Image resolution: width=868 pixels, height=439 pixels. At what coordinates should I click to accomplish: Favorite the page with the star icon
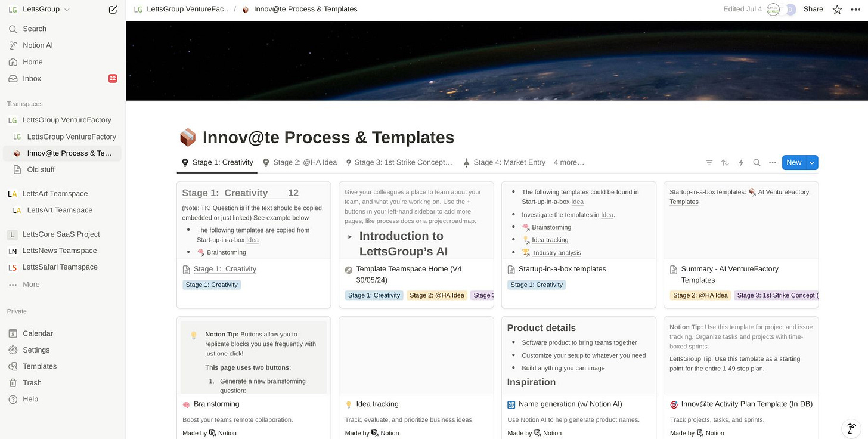pos(837,9)
